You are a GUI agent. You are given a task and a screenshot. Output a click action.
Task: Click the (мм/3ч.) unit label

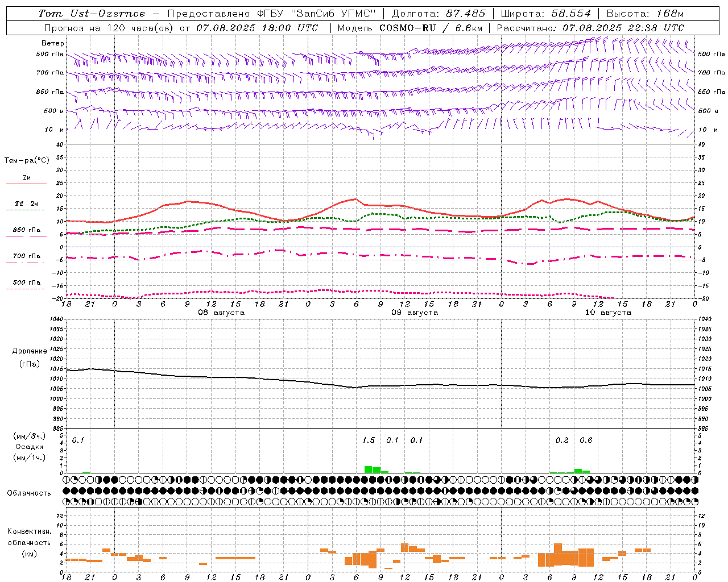30,436
